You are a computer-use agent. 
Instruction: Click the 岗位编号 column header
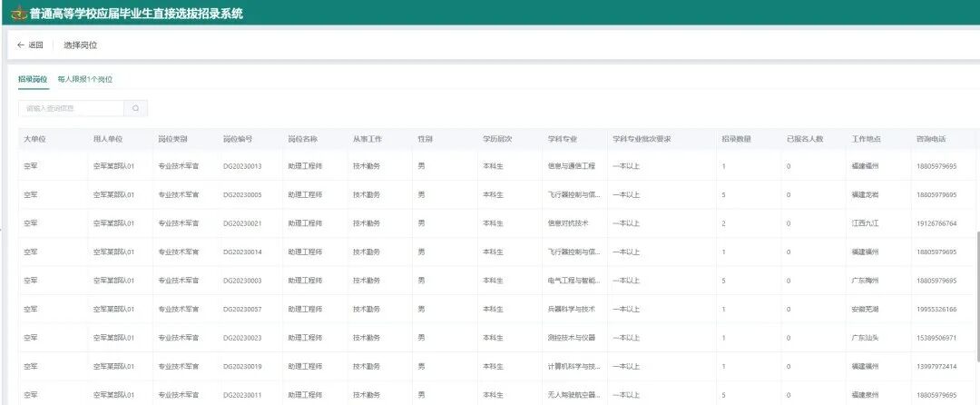(x=238, y=139)
